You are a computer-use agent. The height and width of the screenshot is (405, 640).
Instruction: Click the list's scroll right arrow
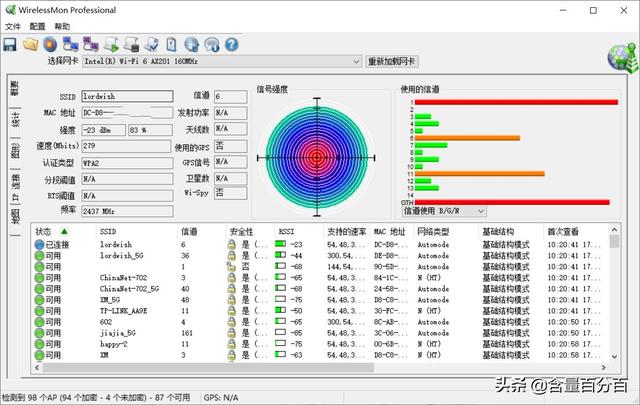point(603,367)
